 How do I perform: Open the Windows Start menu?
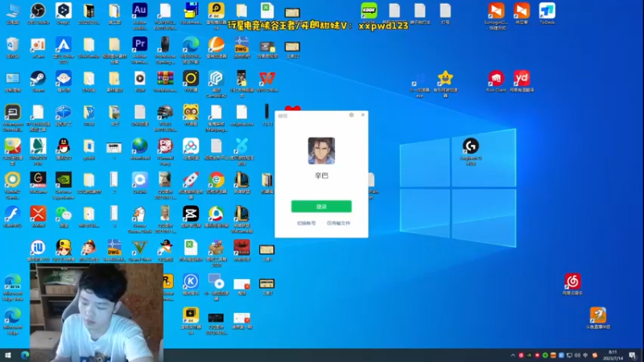8,355
